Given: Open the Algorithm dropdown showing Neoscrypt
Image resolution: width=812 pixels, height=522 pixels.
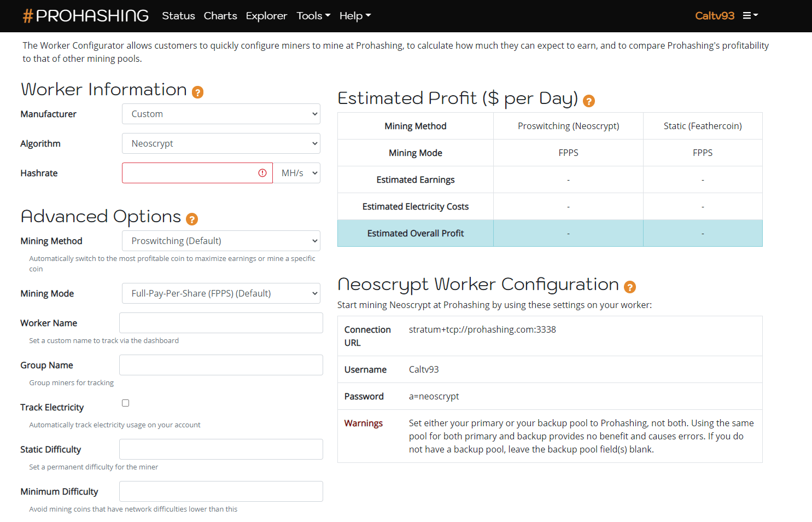Looking at the screenshot, I should pos(221,143).
